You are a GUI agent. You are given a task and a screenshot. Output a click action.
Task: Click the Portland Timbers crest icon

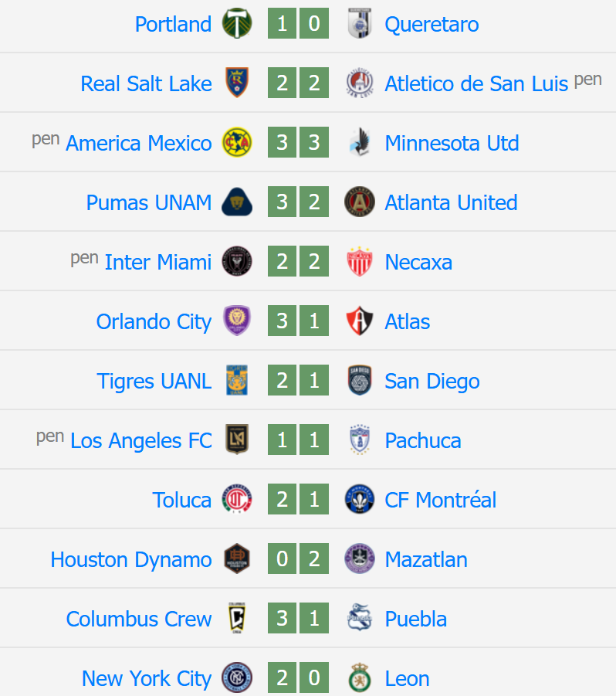pos(237,23)
